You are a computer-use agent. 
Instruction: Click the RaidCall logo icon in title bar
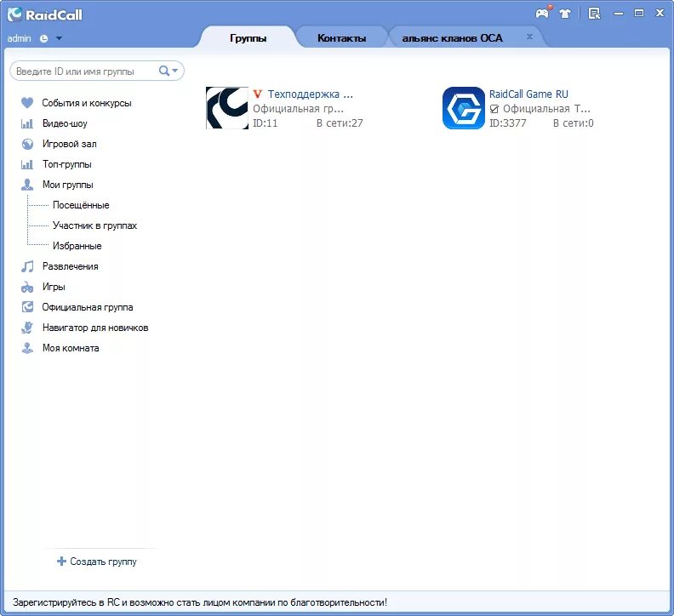pyautogui.click(x=14, y=14)
